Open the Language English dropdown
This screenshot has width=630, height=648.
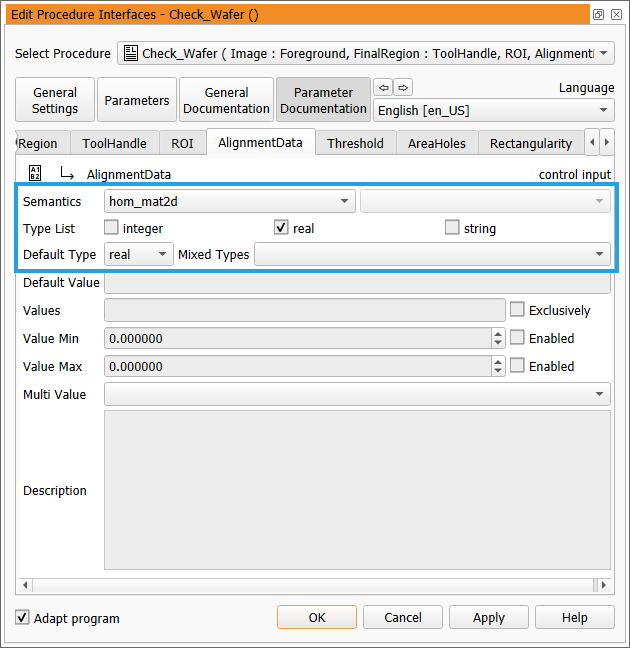(x=494, y=111)
